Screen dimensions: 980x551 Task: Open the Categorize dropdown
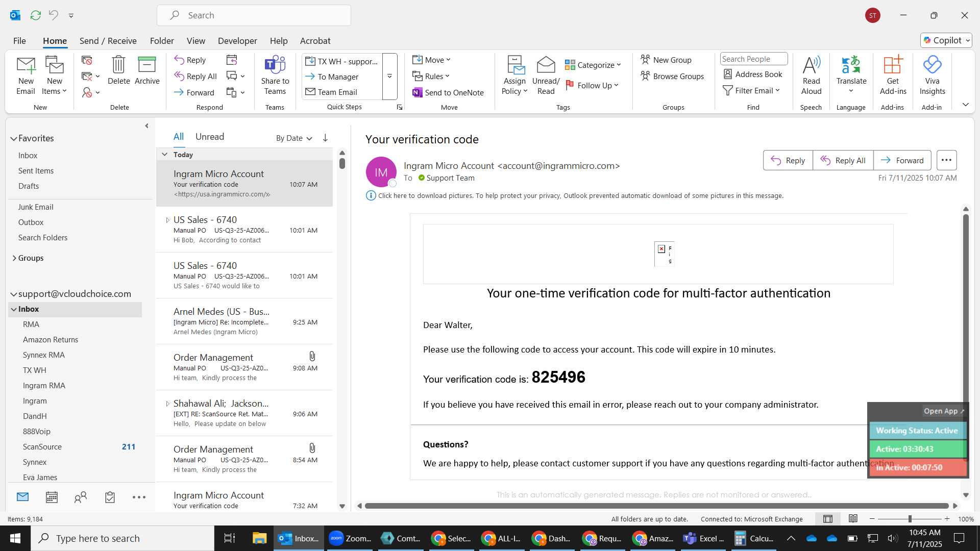593,65
